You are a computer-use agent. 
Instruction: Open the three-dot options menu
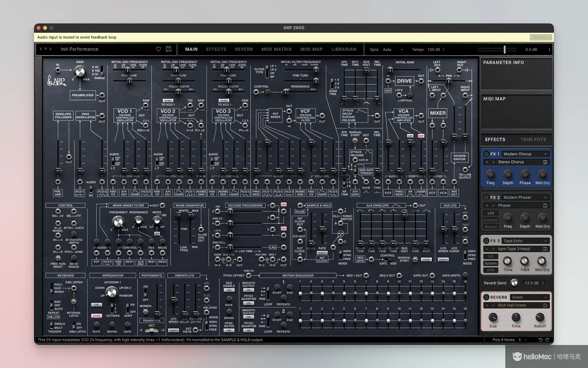coord(549,49)
